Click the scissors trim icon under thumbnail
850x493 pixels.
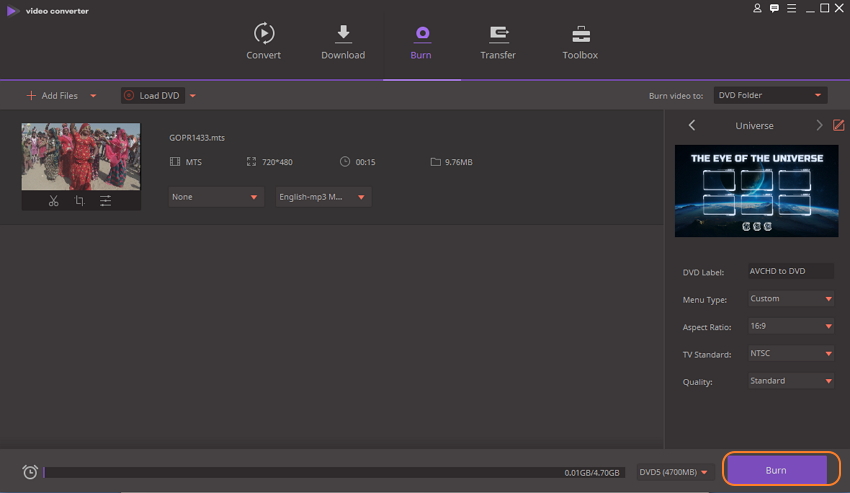click(54, 201)
